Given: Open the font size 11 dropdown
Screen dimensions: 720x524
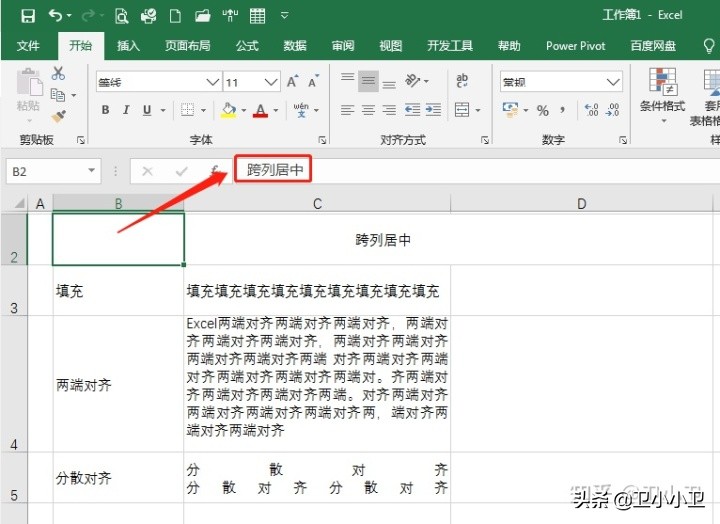Looking at the screenshot, I should [271, 82].
